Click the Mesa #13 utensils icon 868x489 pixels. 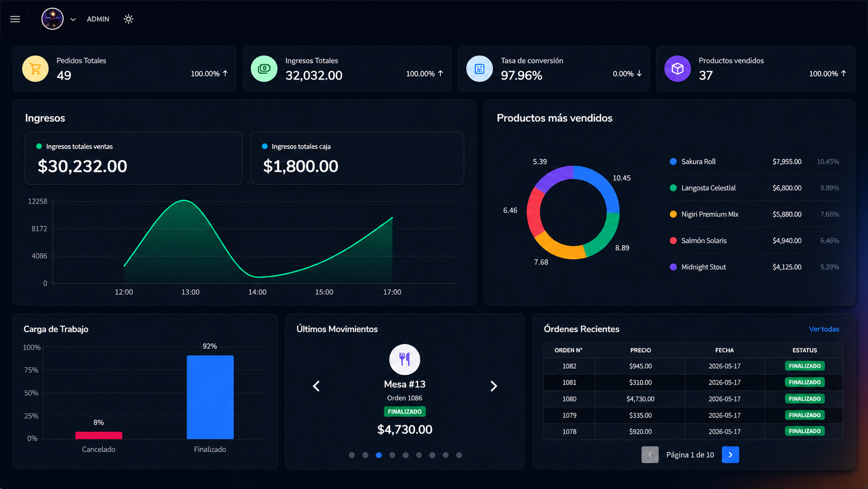404,360
